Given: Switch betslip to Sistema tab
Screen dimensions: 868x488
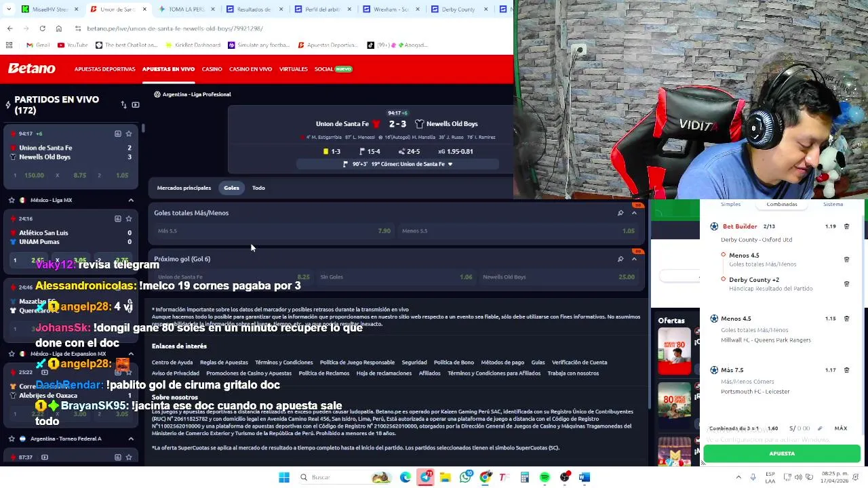Looking at the screenshot, I should pyautogui.click(x=833, y=204).
